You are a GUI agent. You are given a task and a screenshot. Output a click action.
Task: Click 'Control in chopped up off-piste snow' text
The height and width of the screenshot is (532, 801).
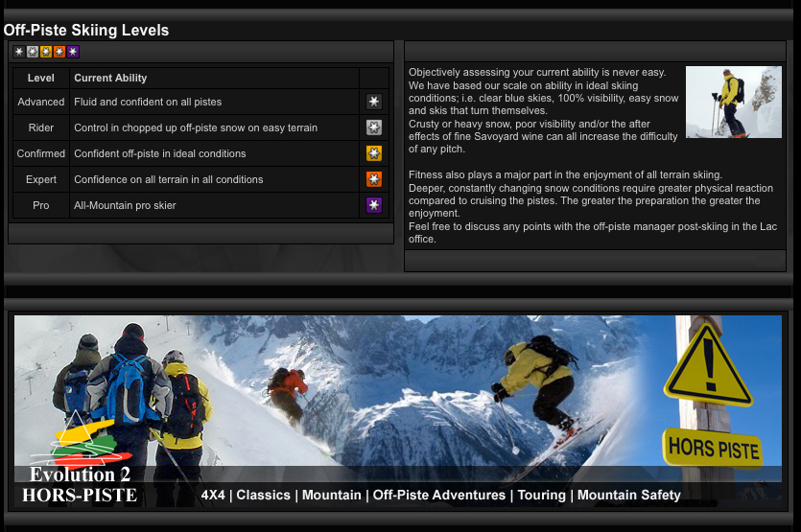196,127
